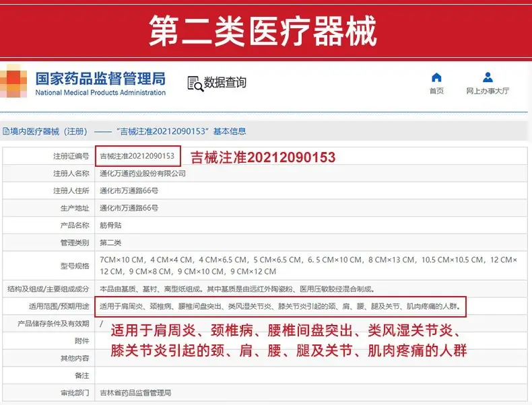The height and width of the screenshot is (405, 532).
Task: Click the 注册人住所 address 通化市万通路66号
Action: click(129, 191)
